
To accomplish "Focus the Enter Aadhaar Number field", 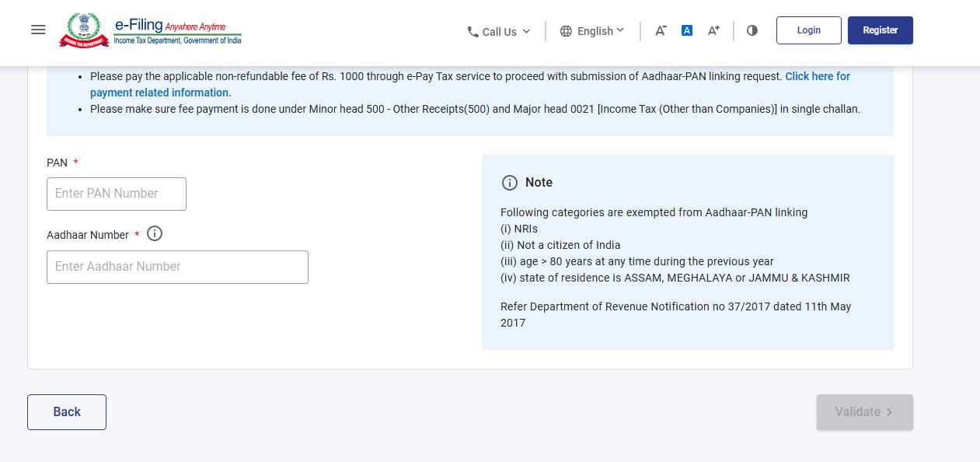I will 177,267.
